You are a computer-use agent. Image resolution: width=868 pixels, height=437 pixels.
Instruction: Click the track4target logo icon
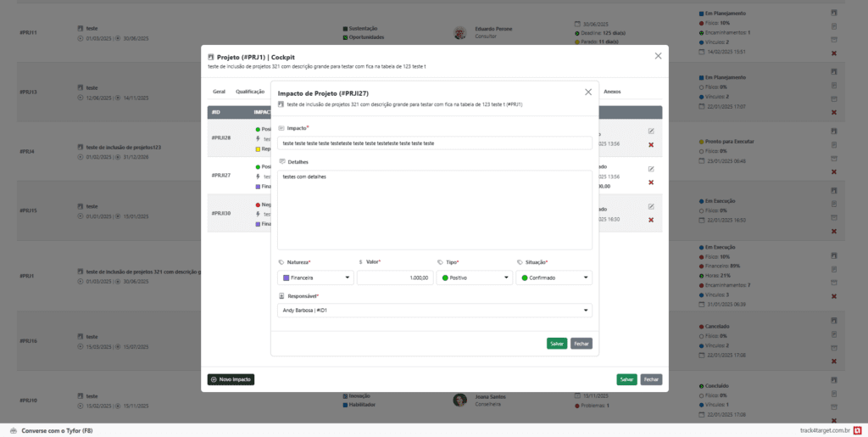click(x=857, y=430)
